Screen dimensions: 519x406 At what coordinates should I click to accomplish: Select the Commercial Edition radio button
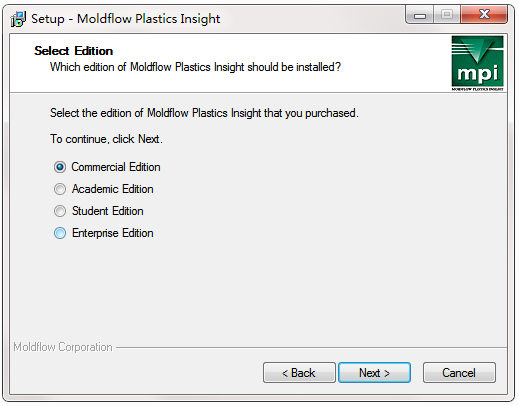(x=60, y=167)
